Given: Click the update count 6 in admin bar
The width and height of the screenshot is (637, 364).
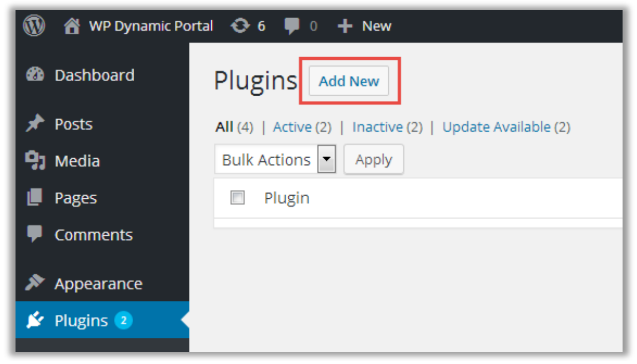Looking at the screenshot, I should click(261, 26).
